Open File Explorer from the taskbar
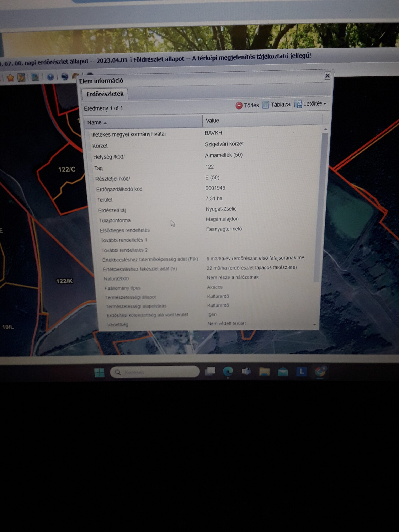Image resolution: width=399 pixels, height=532 pixels. point(264,372)
